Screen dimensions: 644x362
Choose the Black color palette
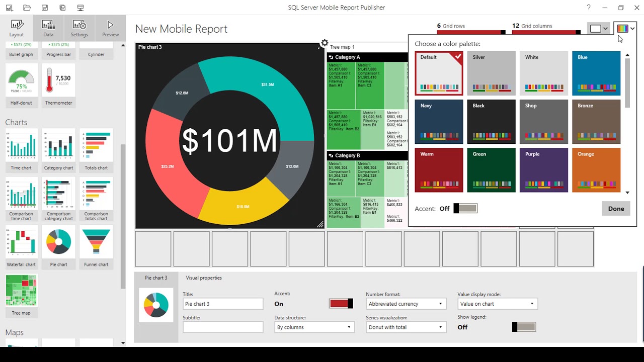coord(491,122)
